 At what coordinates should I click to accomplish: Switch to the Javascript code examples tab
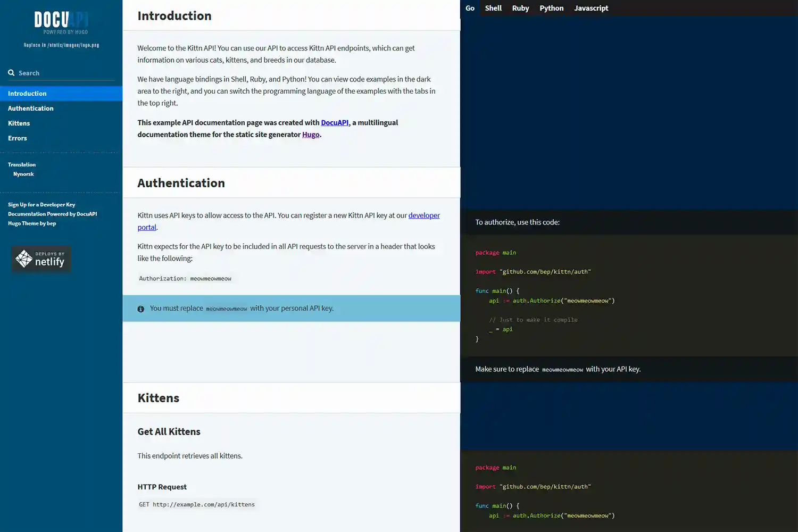(x=591, y=8)
